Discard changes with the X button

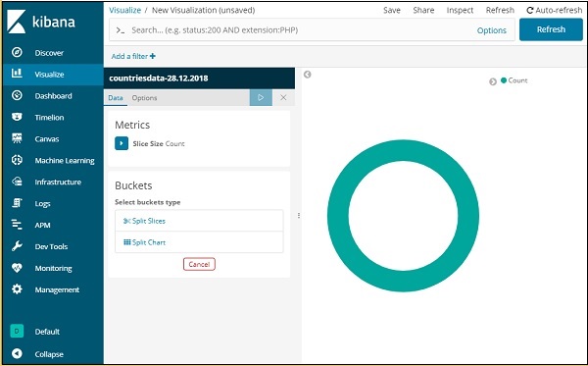click(283, 97)
